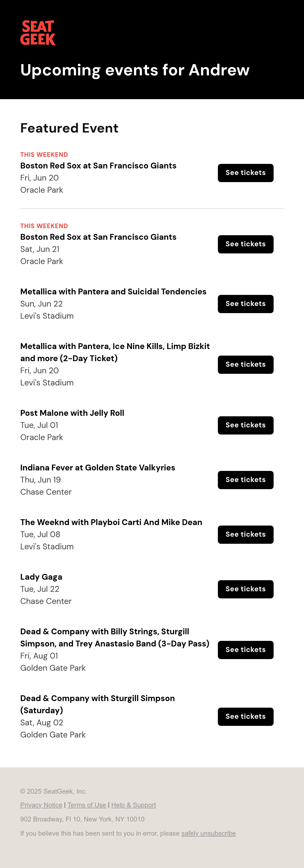Click Indiana Fever at Golden State Valkyries title

[x=98, y=468]
